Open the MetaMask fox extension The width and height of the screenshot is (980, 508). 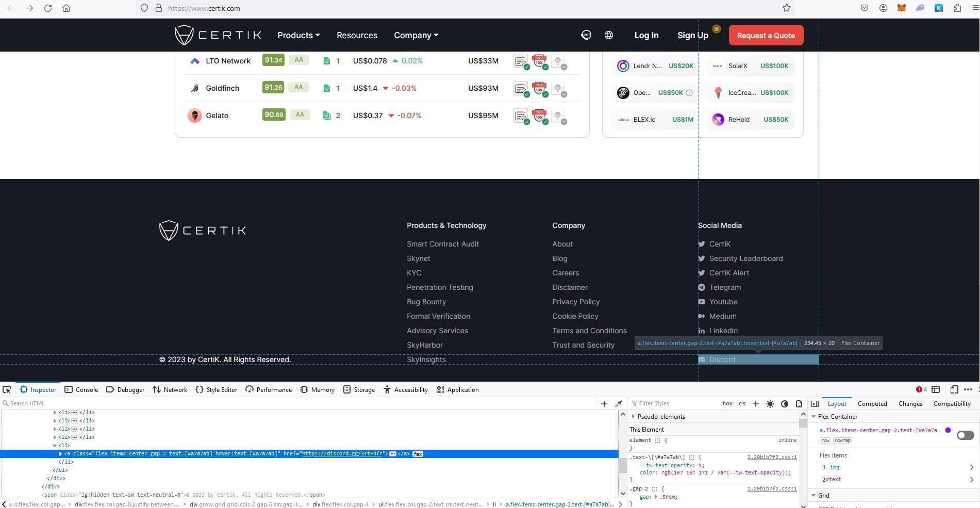[x=902, y=8]
